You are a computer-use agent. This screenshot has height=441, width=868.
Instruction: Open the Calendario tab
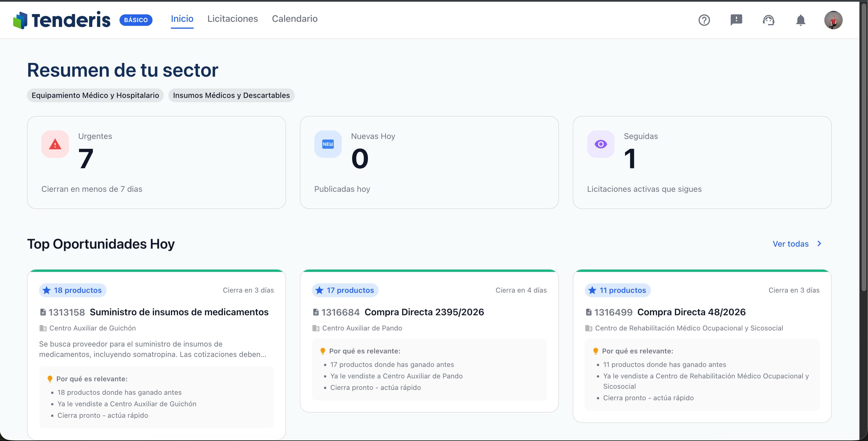click(294, 19)
